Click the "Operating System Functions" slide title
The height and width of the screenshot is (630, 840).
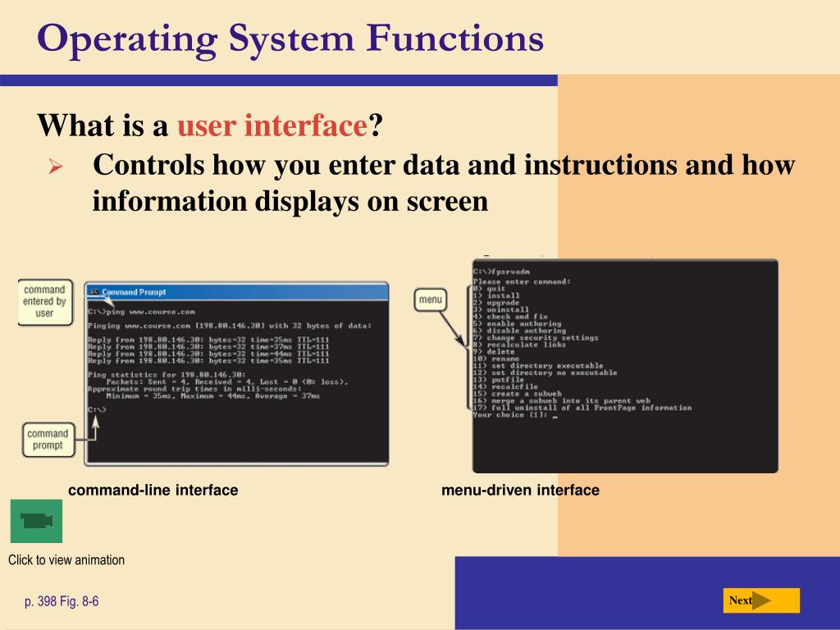point(290,39)
